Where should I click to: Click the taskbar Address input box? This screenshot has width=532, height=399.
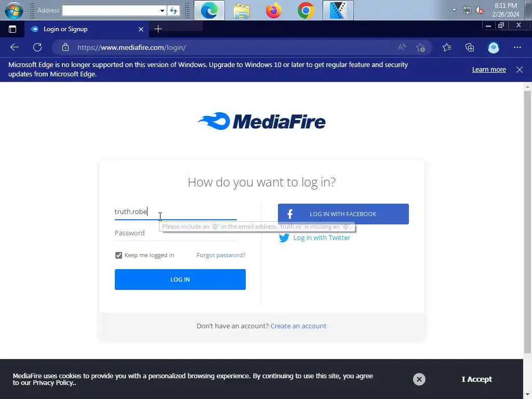111,10
